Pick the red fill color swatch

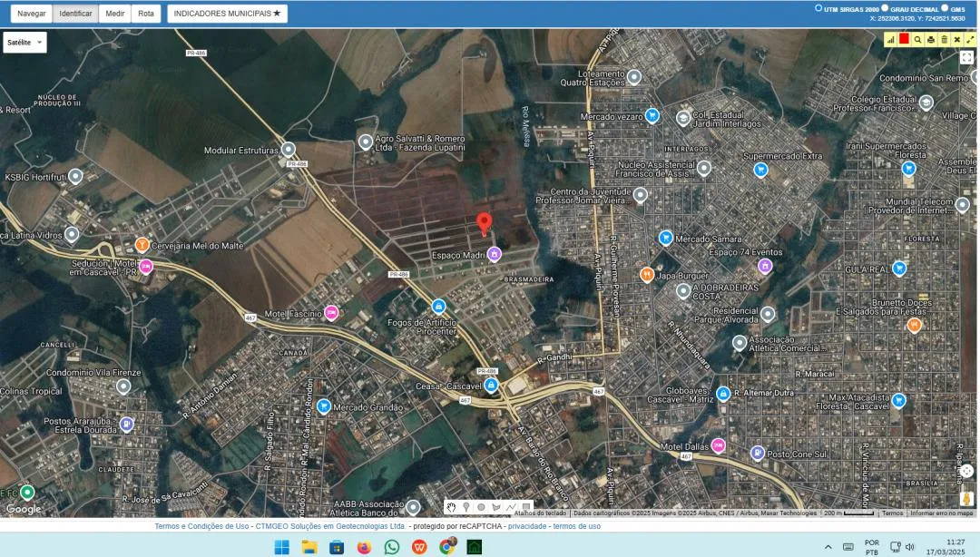pyautogui.click(x=904, y=39)
